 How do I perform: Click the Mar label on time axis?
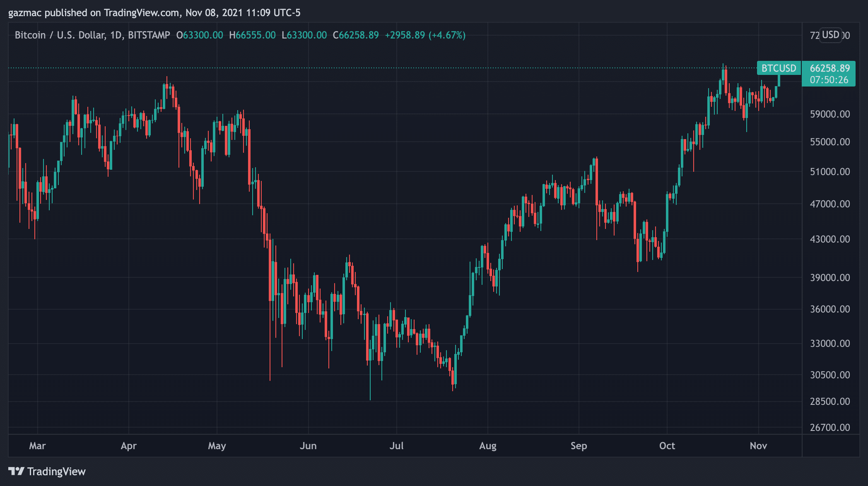[x=37, y=446]
